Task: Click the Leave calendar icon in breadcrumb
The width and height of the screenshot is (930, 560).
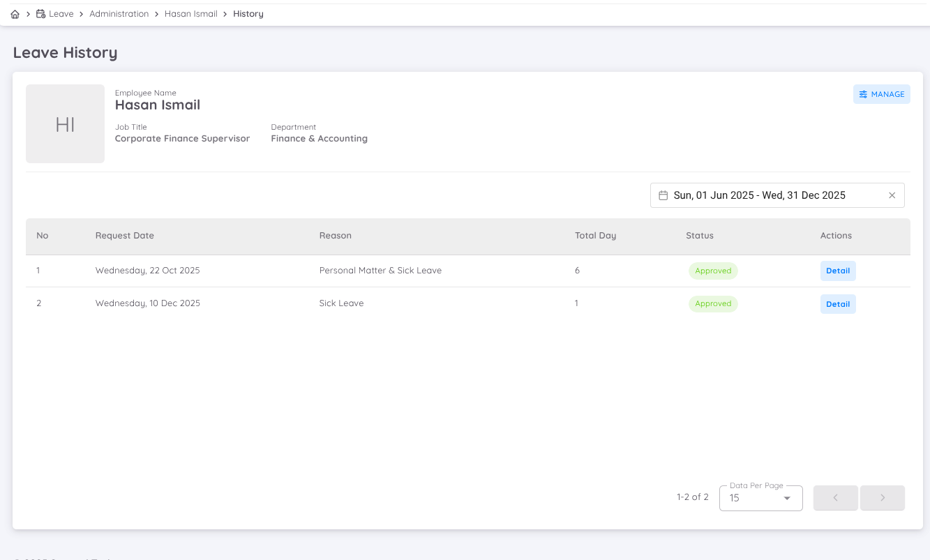Action: 40,14
